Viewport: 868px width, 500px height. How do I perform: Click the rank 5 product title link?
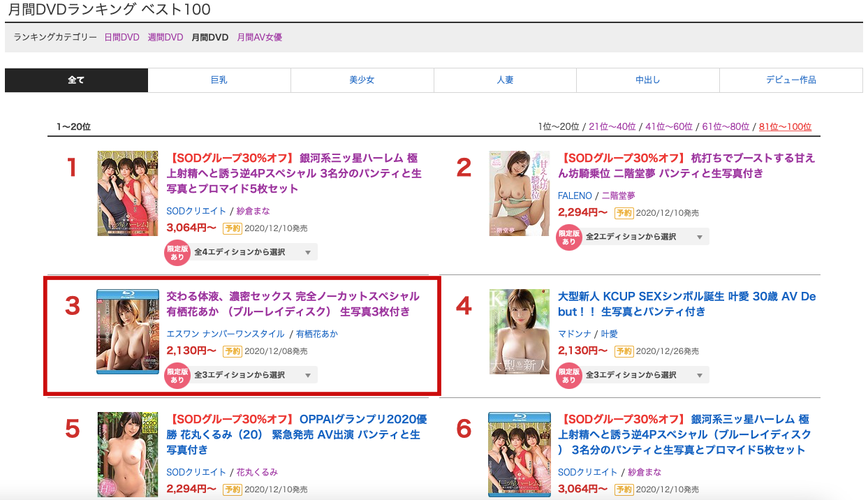297,434
